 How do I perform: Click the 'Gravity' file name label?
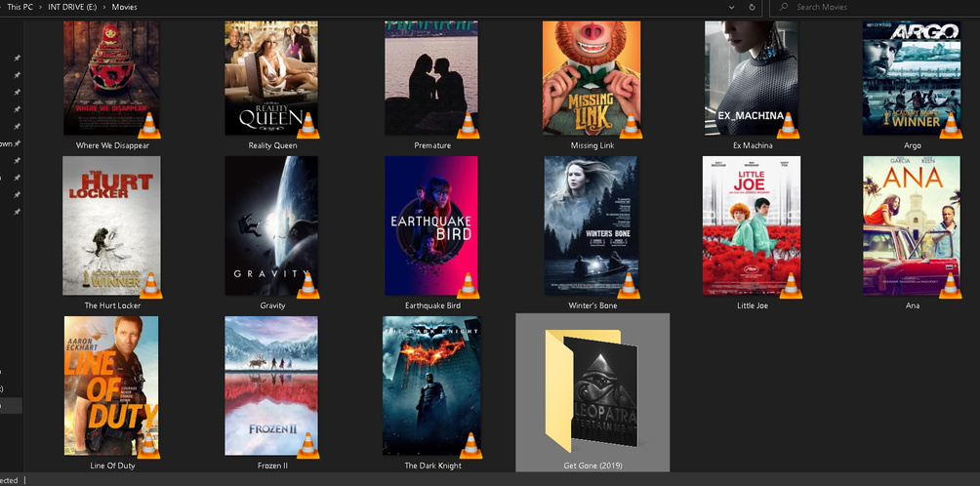272,305
